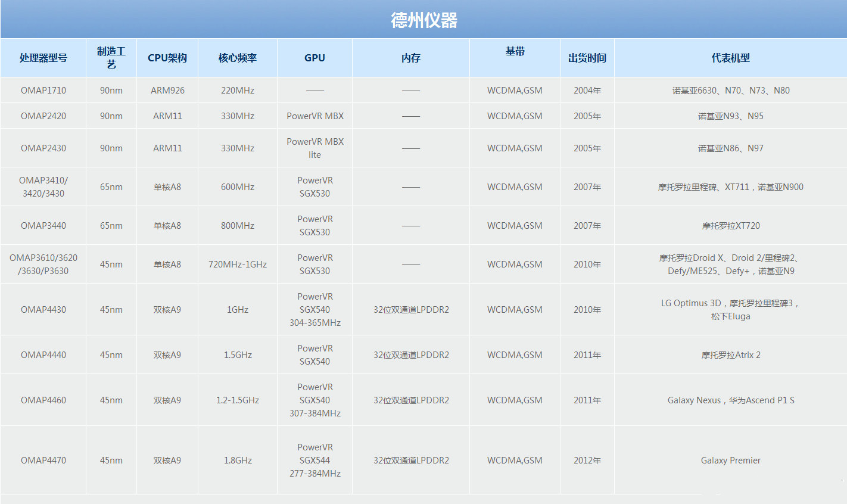This screenshot has height=504, width=847.
Task: Select the OMAP4440 PowerVR SGX540 cell
Action: coord(314,355)
